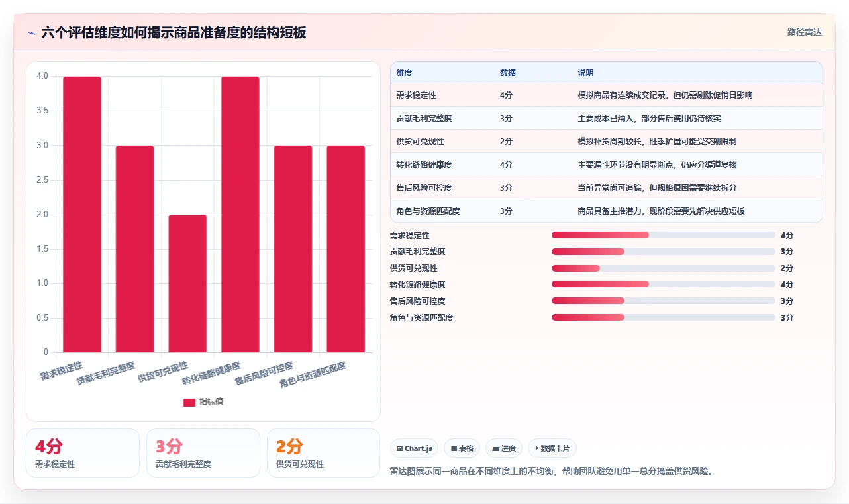Click the 转化链路健康度 progress bar

[664, 285]
